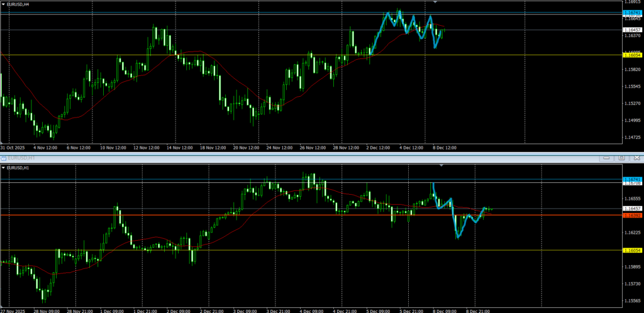
Task: Click the current price 1.16457 label on H4 chart
Action: click(x=632, y=30)
